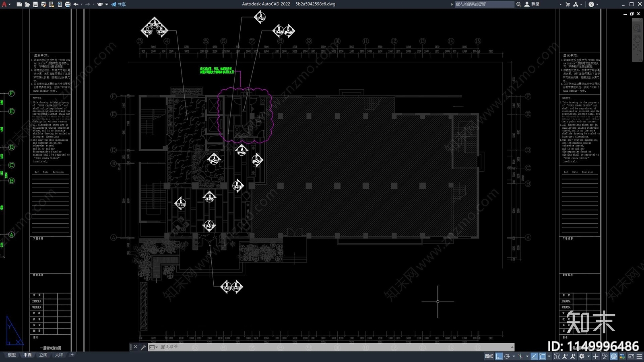Open the Autodesk App Store cart icon
The height and width of the screenshot is (362, 644).
[x=568, y=4]
